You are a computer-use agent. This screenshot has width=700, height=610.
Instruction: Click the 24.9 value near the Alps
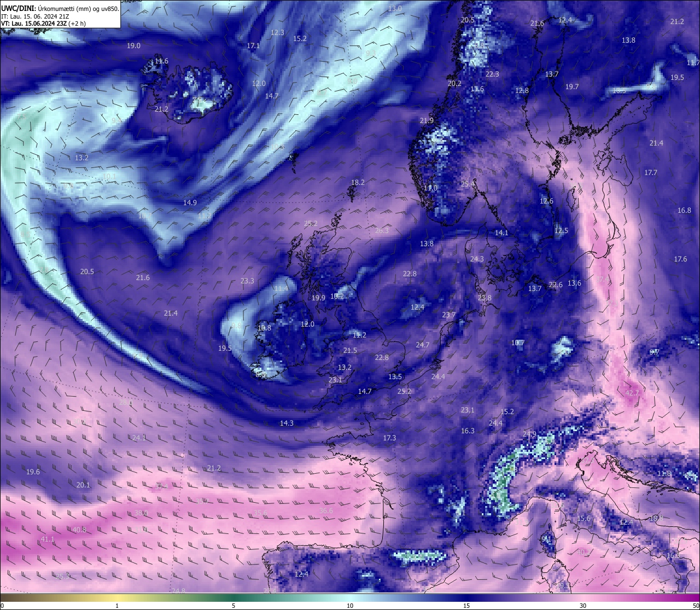pos(529,434)
